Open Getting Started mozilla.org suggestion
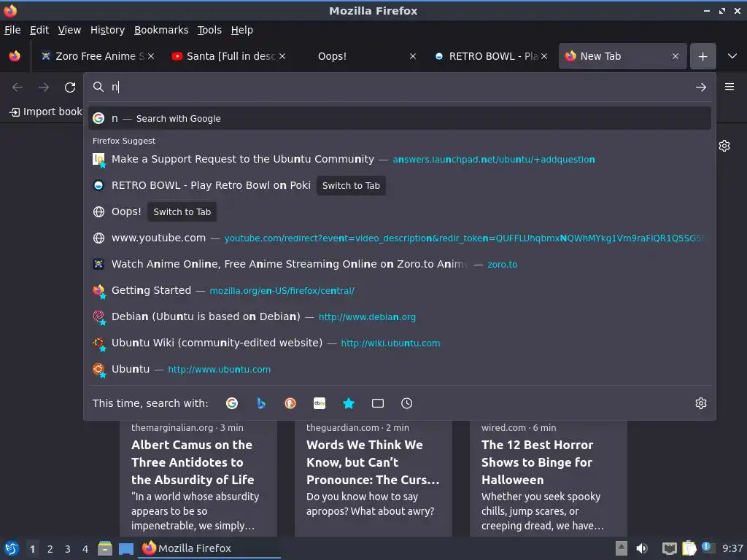This screenshot has height=560, width=747. (399, 290)
